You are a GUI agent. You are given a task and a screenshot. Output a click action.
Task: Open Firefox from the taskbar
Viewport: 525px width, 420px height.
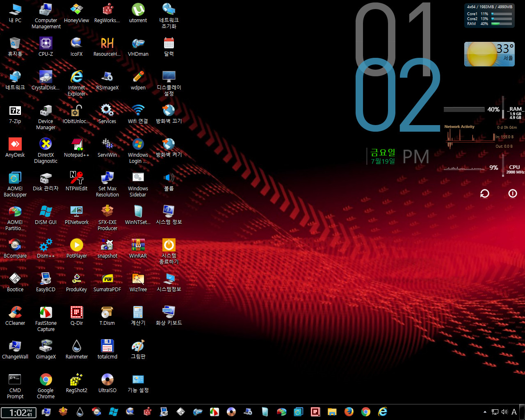click(349, 412)
